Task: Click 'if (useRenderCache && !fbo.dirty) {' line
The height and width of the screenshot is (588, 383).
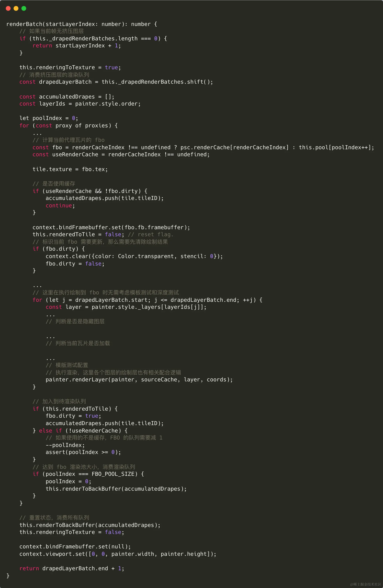Action: tap(90, 191)
